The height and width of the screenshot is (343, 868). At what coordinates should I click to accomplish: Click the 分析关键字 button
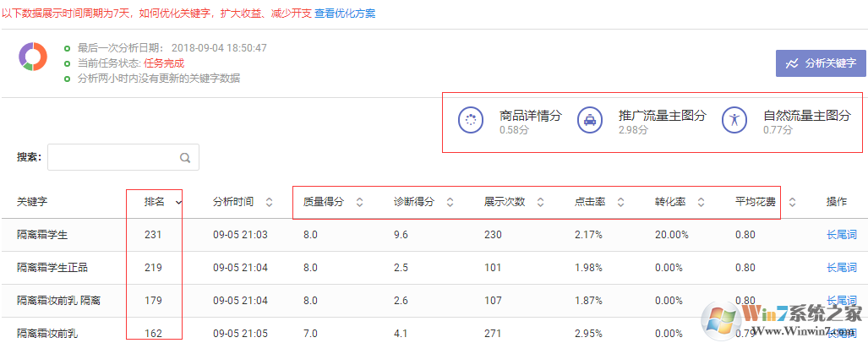pos(821,63)
